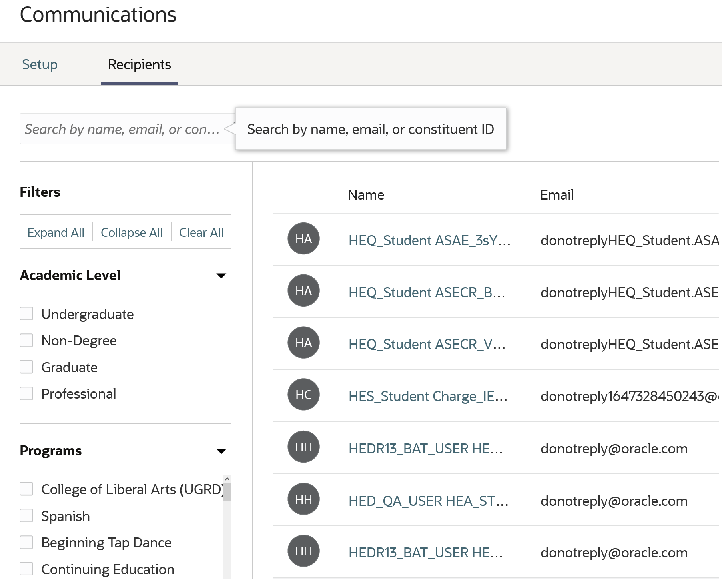Screen dimensions: 728x583
Task: Click Clear All to reset filters
Action: point(201,232)
